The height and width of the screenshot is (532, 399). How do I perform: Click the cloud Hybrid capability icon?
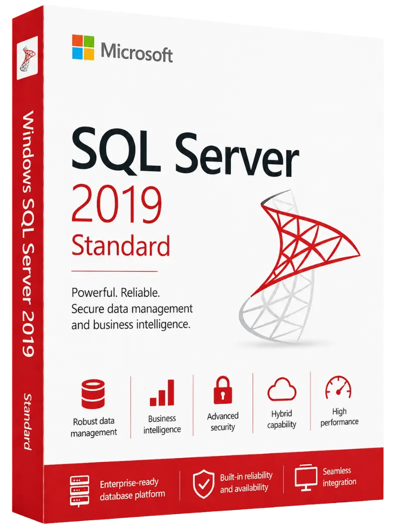[x=282, y=389]
